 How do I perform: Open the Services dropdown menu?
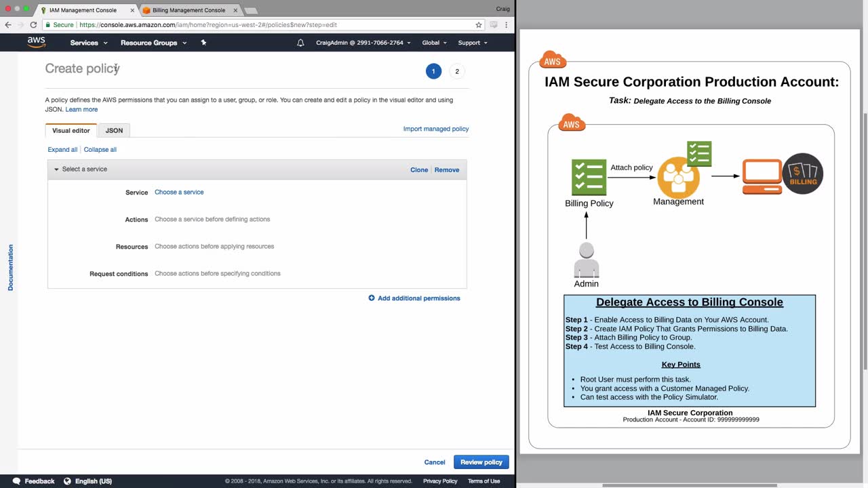[x=89, y=43]
